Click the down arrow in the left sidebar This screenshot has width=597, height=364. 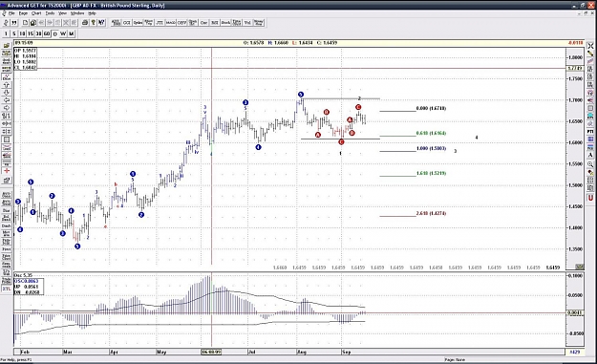pos(7,93)
